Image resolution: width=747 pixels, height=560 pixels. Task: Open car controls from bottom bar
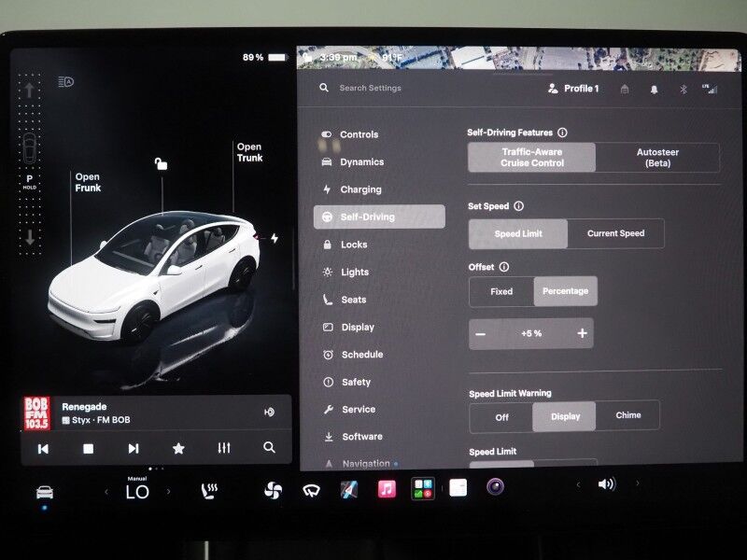point(45,492)
